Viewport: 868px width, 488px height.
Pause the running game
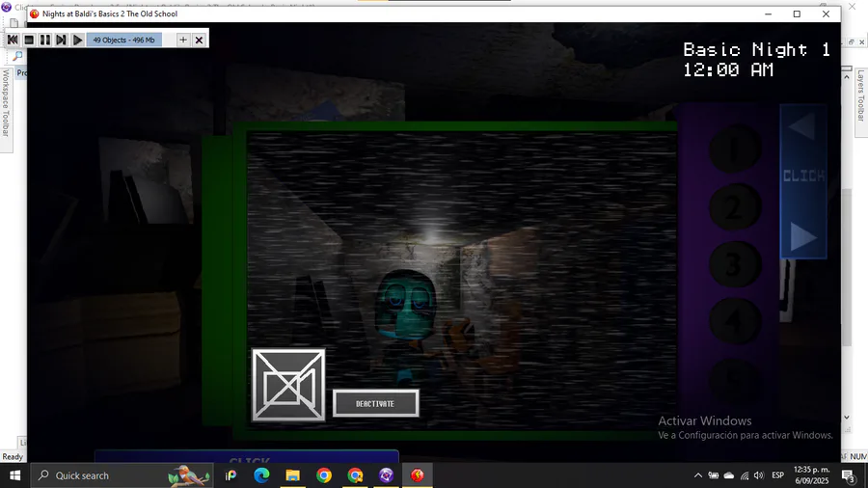44,40
